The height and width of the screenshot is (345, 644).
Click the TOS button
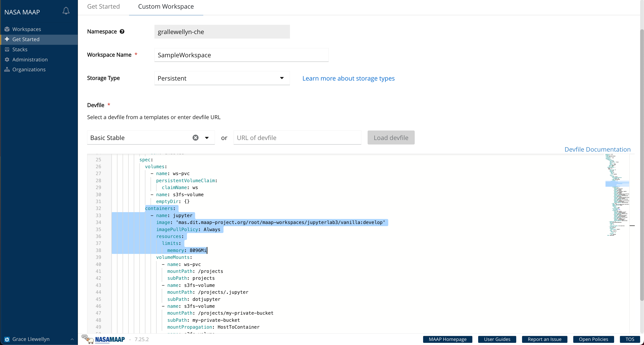pyautogui.click(x=630, y=339)
